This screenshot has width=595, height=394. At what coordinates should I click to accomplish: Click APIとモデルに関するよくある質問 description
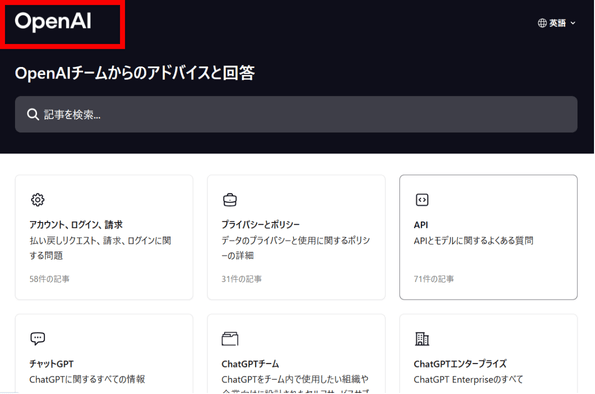pyautogui.click(x=473, y=241)
